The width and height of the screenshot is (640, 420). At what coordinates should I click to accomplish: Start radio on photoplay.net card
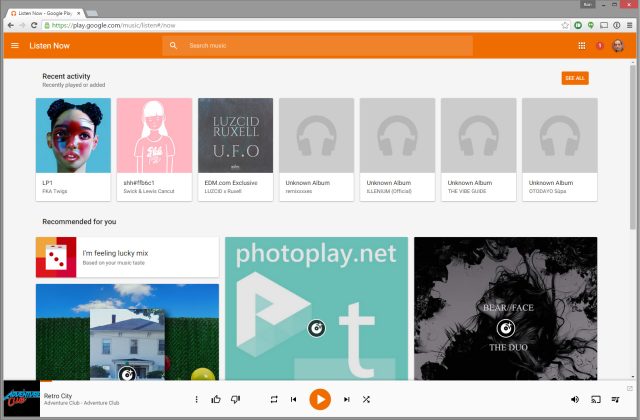316,328
